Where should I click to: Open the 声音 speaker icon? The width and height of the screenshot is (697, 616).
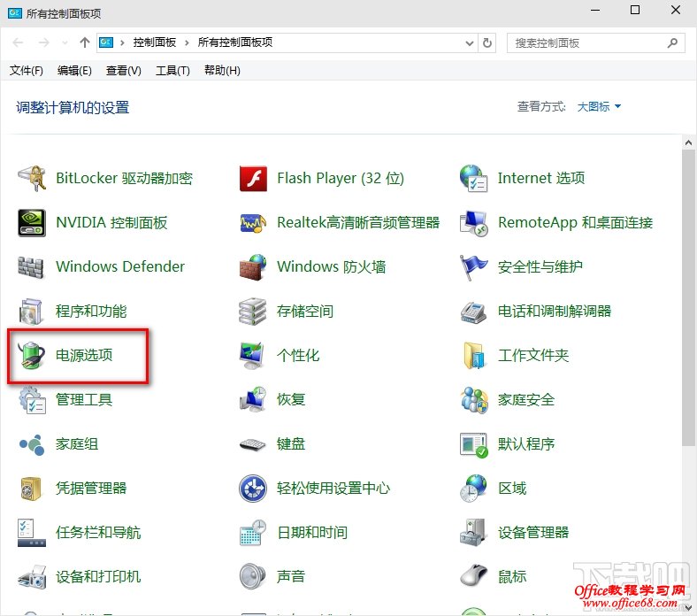click(252, 576)
